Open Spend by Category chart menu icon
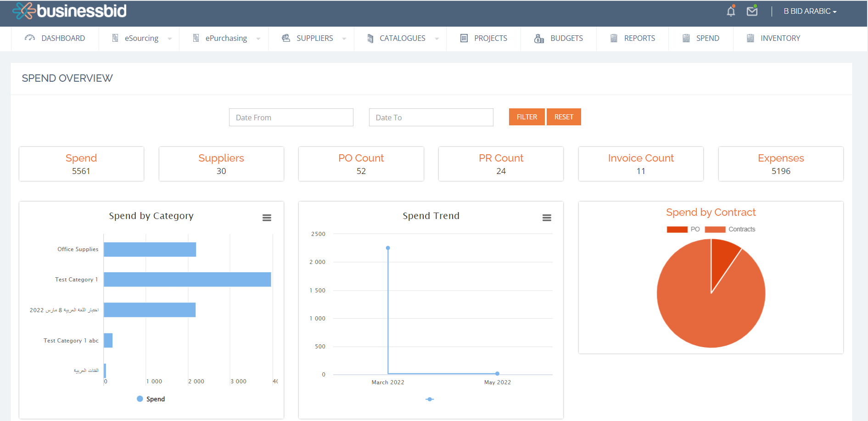 pyautogui.click(x=267, y=218)
